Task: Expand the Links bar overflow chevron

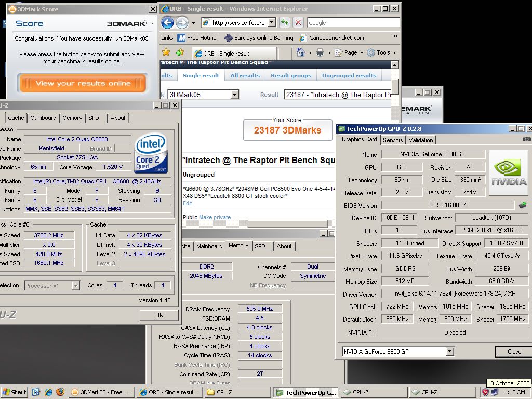Action: coord(395,36)
